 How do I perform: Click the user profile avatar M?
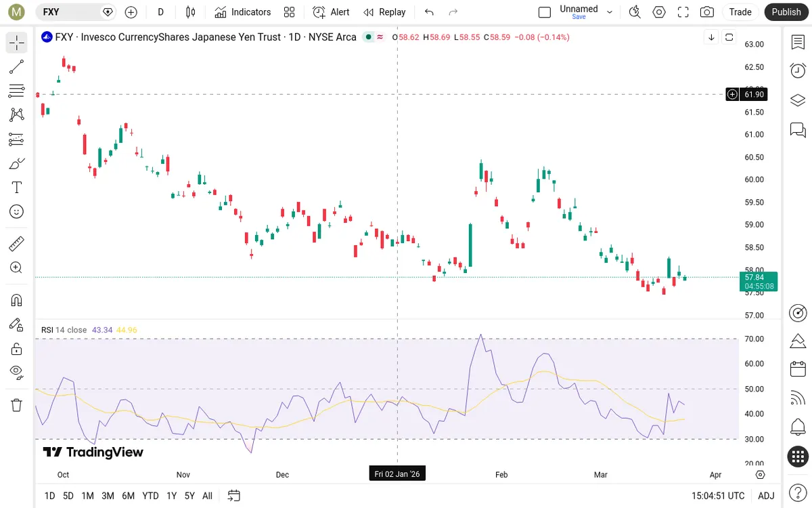[17, 12]
